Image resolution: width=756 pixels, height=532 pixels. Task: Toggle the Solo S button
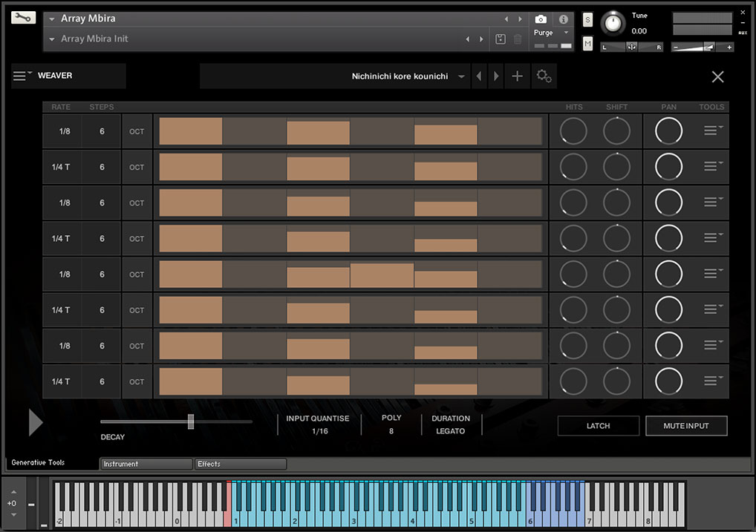click(587, 19)
